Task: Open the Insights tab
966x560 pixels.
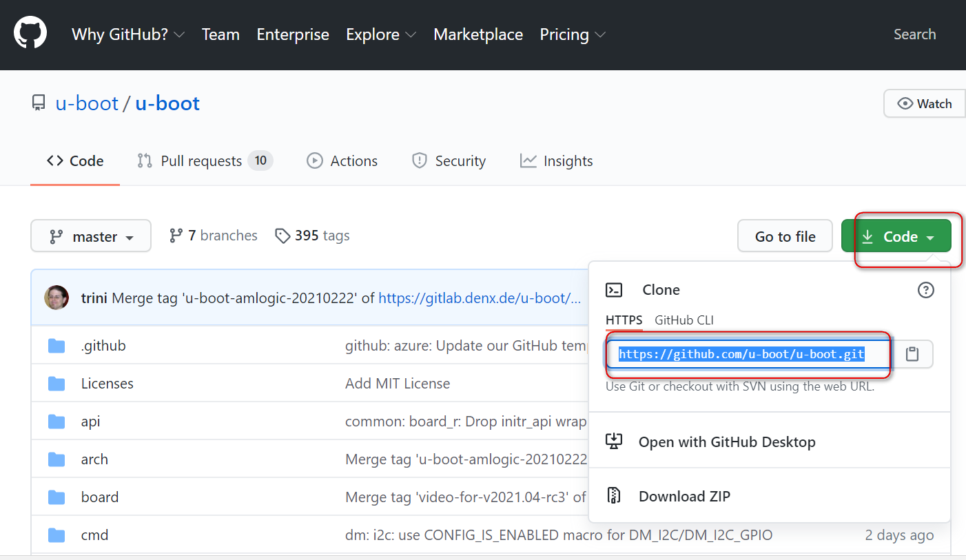Action: coord(557,161)
